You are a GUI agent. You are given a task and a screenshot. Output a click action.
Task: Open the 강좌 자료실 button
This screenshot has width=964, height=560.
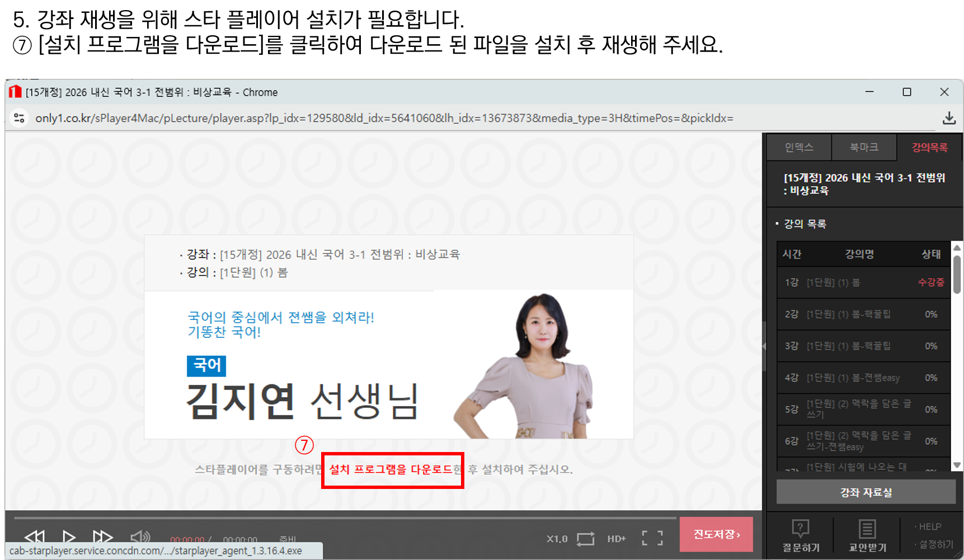pyautogui.click(x=866, y=492)
